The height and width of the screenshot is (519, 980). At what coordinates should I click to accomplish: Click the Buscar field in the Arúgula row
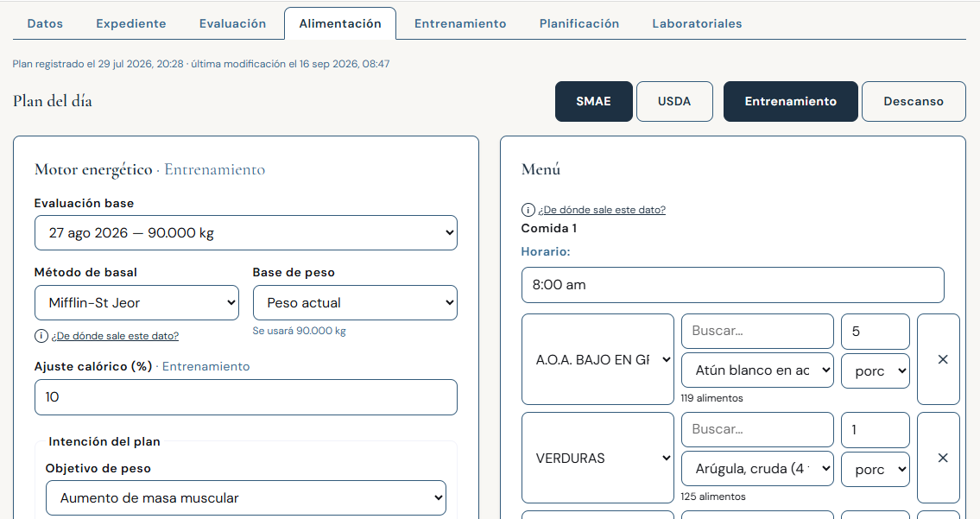coord(757,429)
